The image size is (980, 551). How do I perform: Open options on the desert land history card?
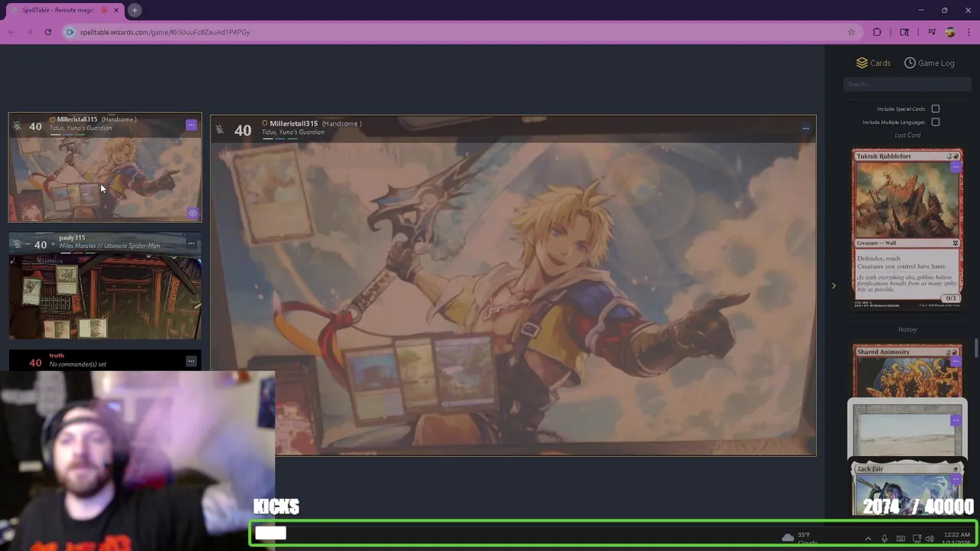(x=955, y=420)
